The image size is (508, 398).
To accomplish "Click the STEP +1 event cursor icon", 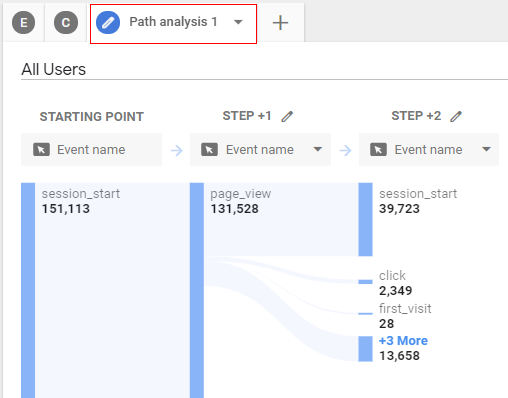I will [210, 150].
